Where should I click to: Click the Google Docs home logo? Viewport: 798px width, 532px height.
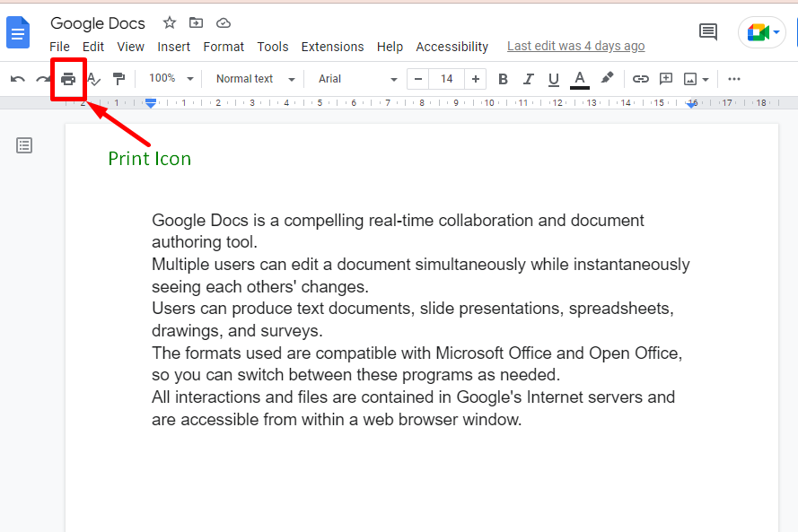tap(18, 32)
